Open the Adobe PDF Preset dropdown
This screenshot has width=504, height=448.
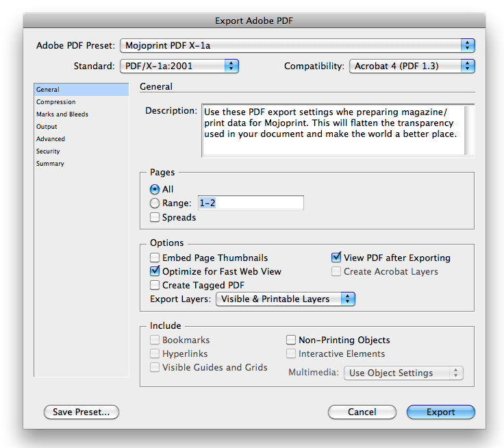coord(297,45)
